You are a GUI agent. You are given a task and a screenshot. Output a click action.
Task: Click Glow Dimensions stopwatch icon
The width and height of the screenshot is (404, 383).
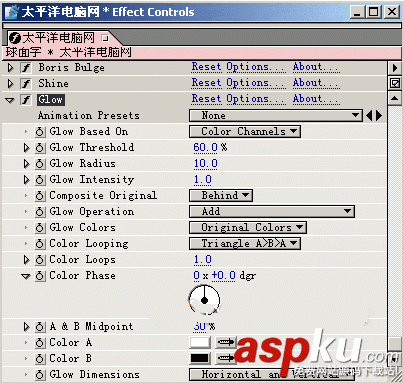pyautogui.click(x=40, y=375)
